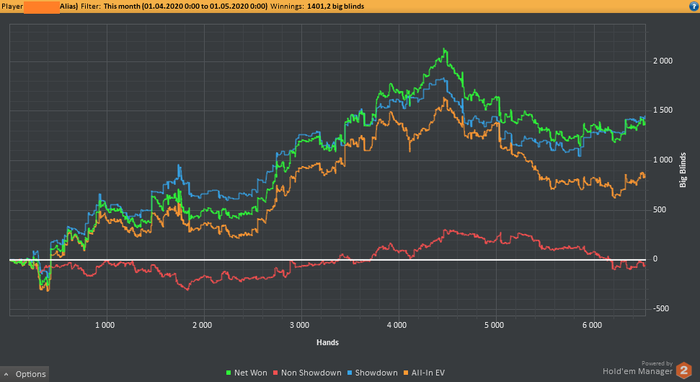
Task: Click the '2 000' y-axis label
Action: click(x=663, y=61)
